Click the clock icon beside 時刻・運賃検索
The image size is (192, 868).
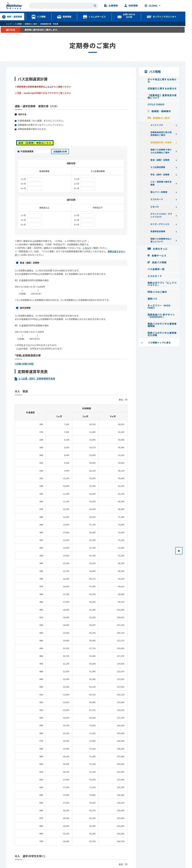[4, 16]
